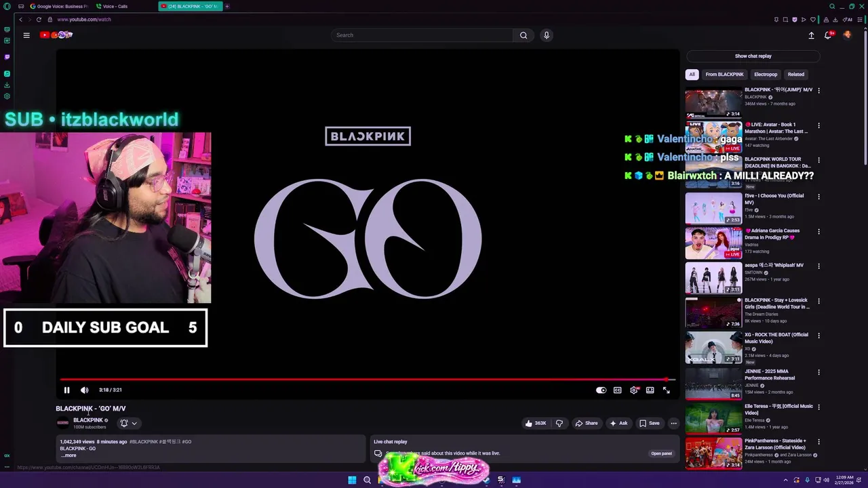Mute the video volume icon

(84, 390)
